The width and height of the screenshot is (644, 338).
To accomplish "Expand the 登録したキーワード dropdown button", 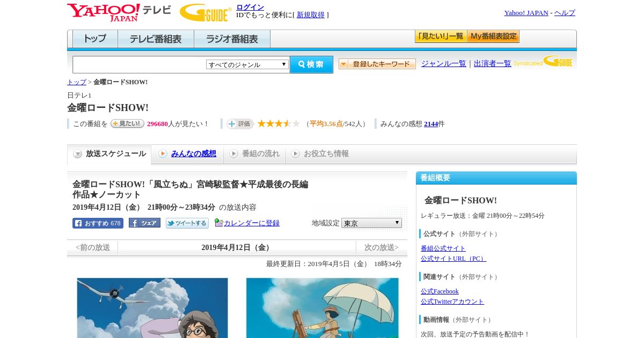I will (377, 64).
